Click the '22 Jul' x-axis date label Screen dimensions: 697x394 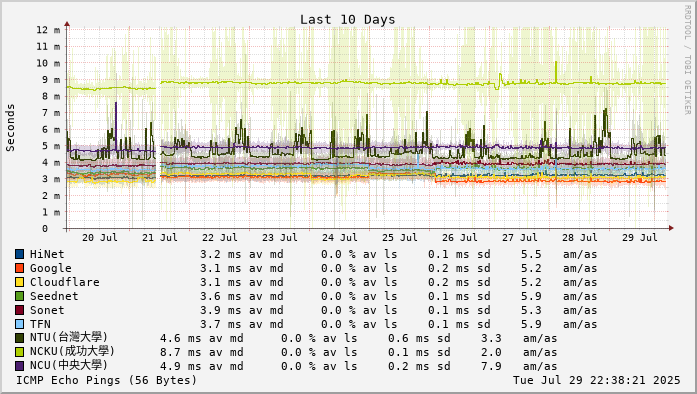click(220, 237)
